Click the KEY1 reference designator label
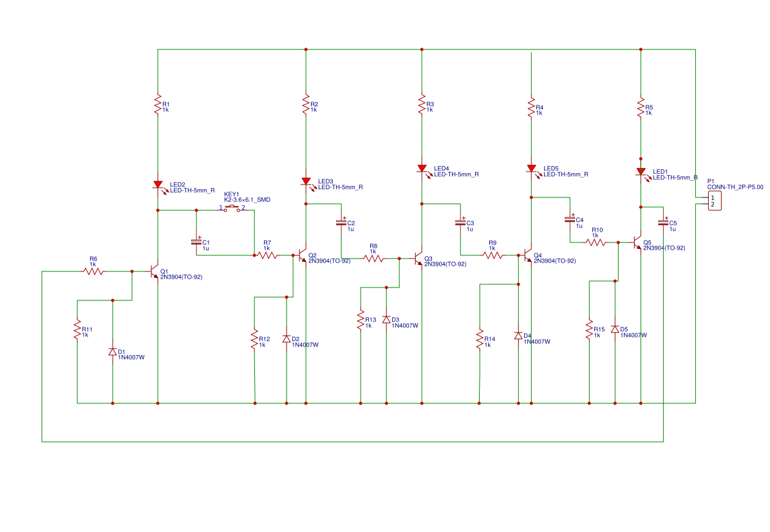Image resolution: width=770 pixels, height=532 pixels. 230,194
